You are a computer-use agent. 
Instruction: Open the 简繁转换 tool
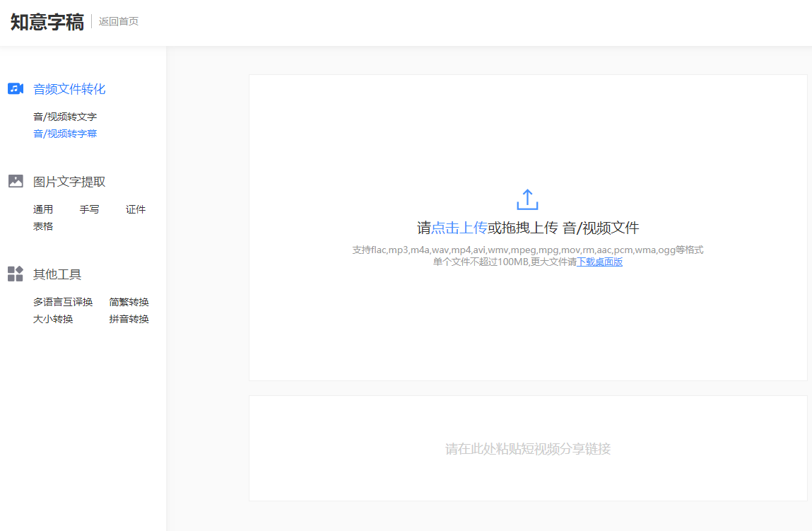coord(128,302)
